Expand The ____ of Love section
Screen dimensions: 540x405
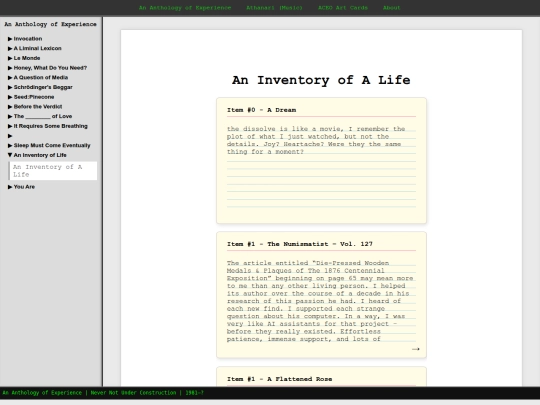coord(40,116)
